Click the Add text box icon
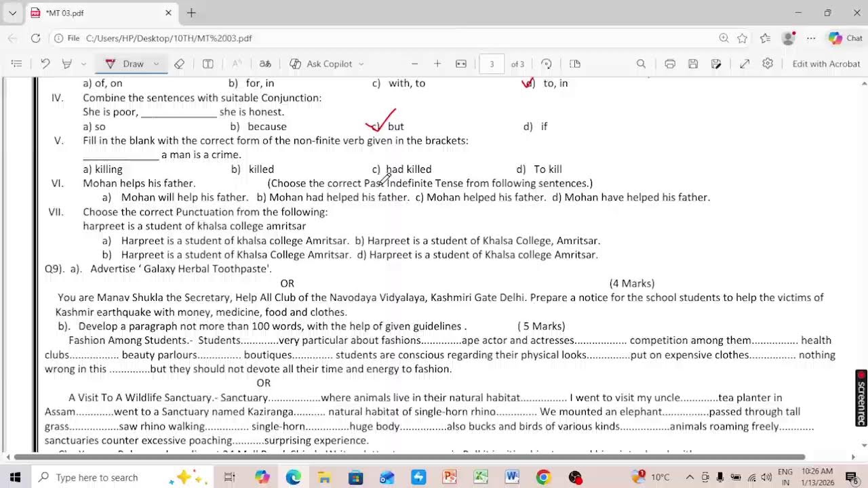This screenshot has height=488, width=868. (x=208, y=64)
